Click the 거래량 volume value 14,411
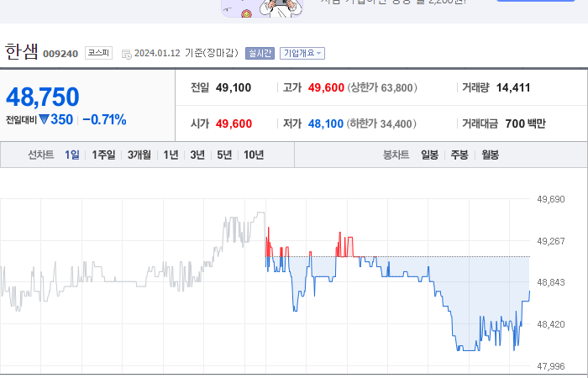Image resolution: width=588 pixels, height=378 pixels. (513, 87)
